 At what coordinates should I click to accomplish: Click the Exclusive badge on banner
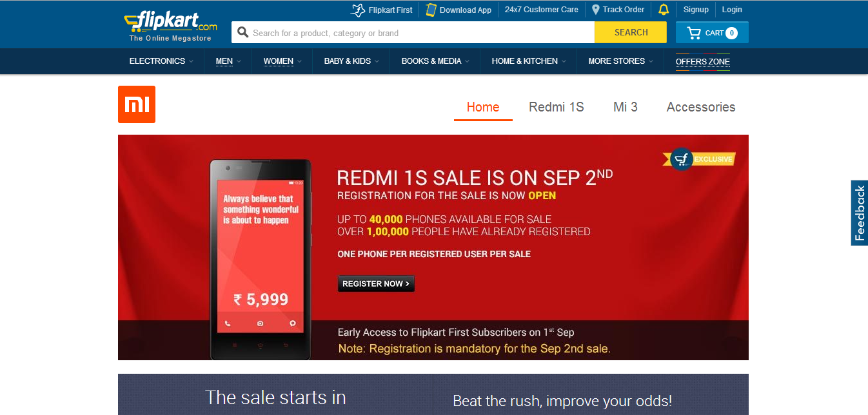699,159
